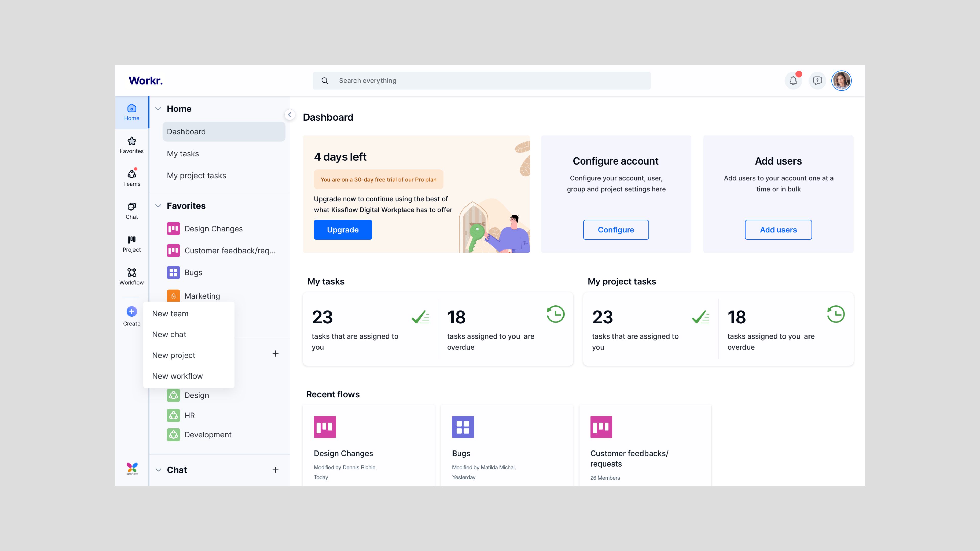Open the notifications bell
The width and height of the screenshot is (980, 551).
793,81
